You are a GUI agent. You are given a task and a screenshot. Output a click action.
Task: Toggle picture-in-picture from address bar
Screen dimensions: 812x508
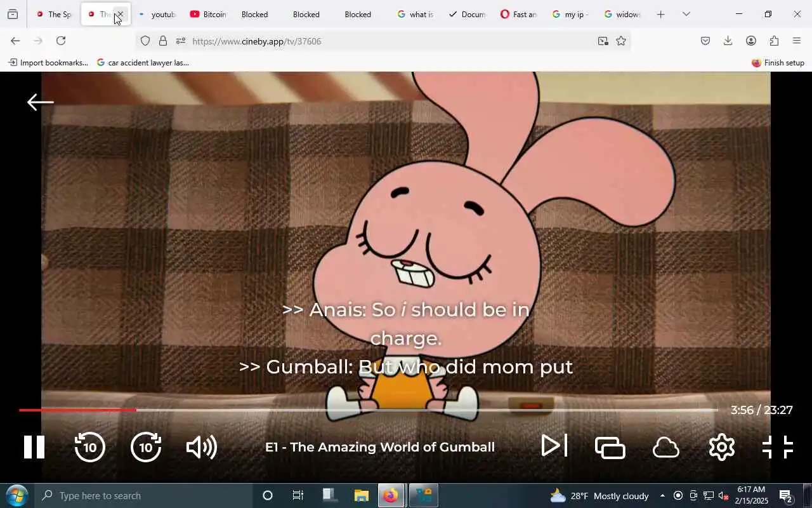pyautogui.click(x=603, y=41)
